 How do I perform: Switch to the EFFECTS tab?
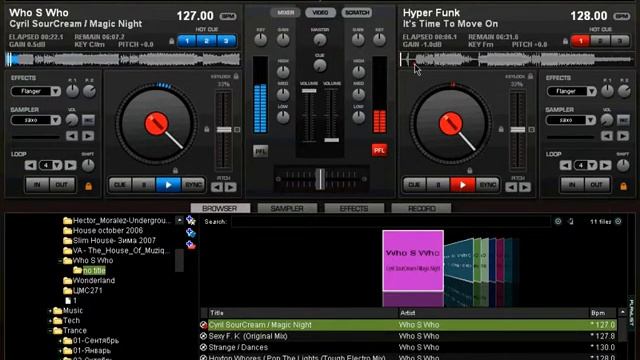point(354,208)
